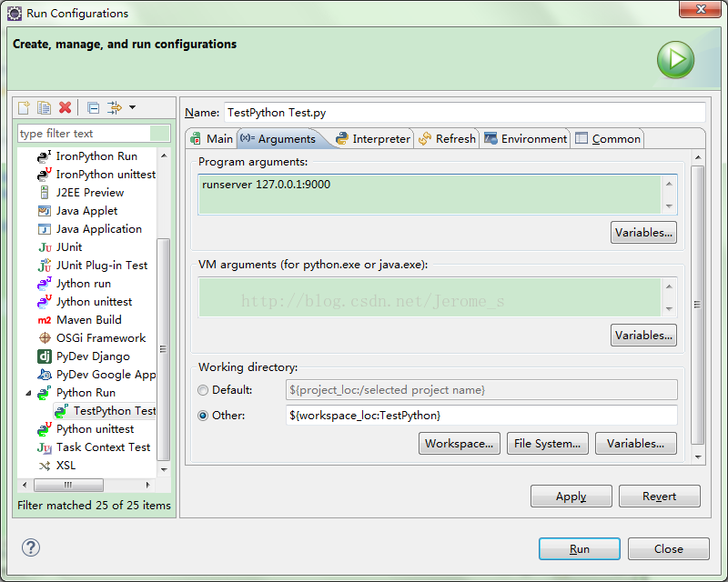
Task: Select the Java Application entry label
Action: [x=99, y=229]
